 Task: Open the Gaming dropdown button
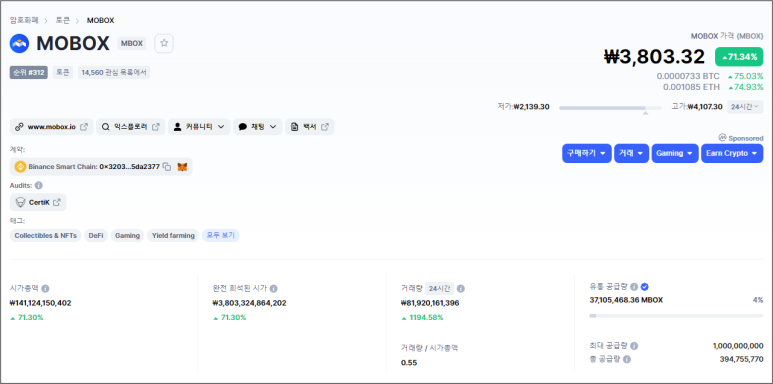point(675,153)
